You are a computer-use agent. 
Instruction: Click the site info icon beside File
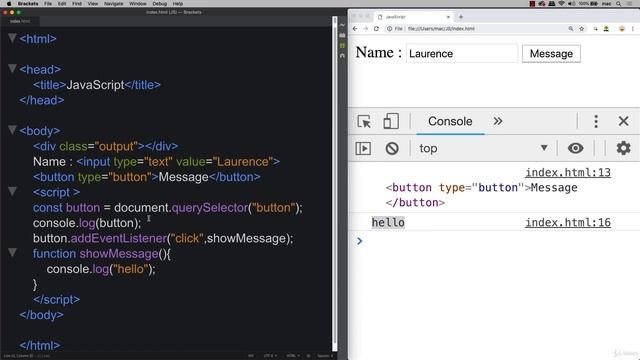coord(389,29)
